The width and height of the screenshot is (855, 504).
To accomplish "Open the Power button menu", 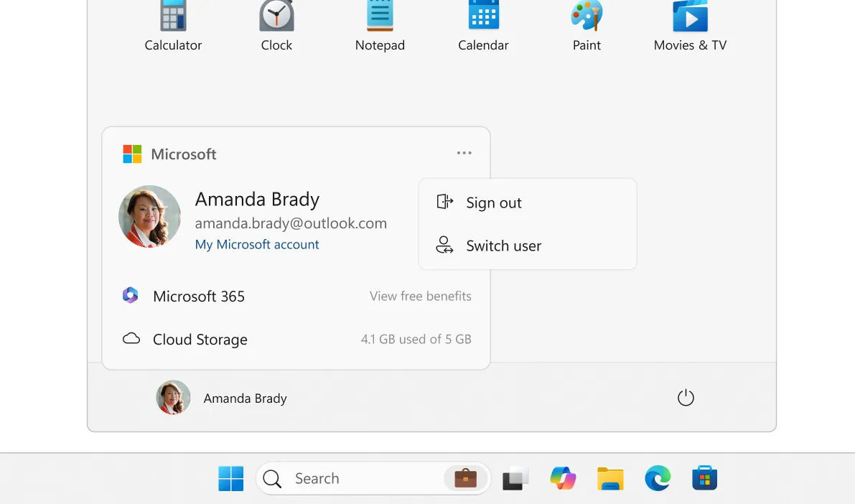I will (x=686, y=398).
